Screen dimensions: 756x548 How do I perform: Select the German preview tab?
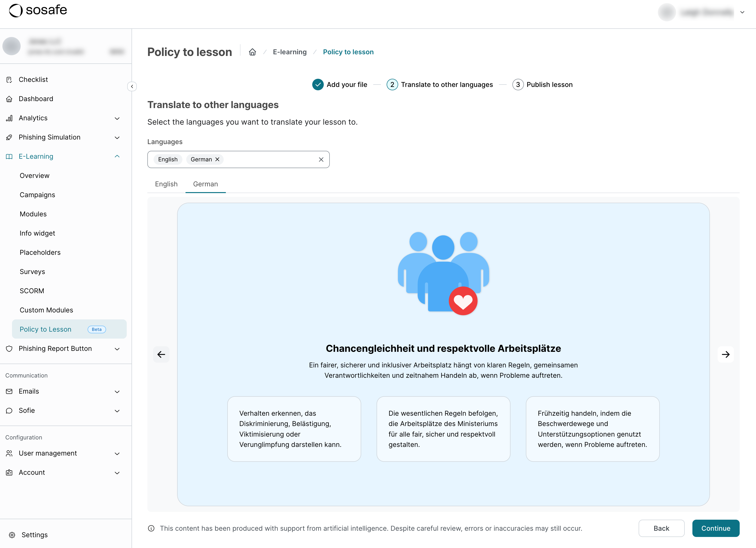tap(205, 184)
